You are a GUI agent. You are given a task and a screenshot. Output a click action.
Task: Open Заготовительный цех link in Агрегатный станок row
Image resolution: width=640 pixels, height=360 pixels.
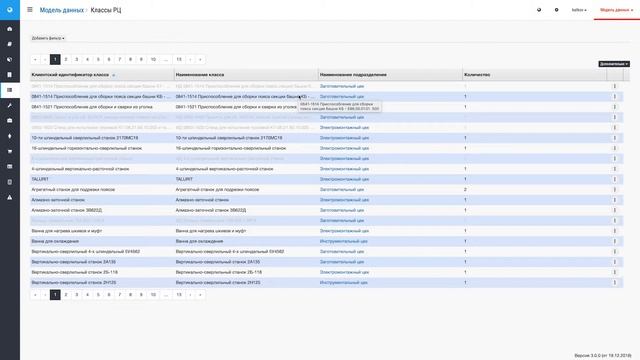(x=342, y=189)
